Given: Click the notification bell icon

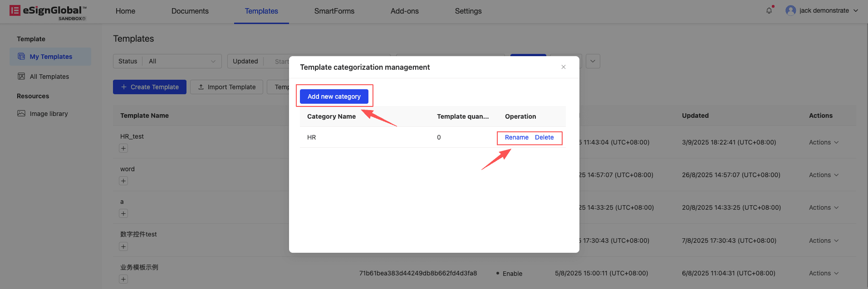Looking at the screenshot, I should 769,10.
